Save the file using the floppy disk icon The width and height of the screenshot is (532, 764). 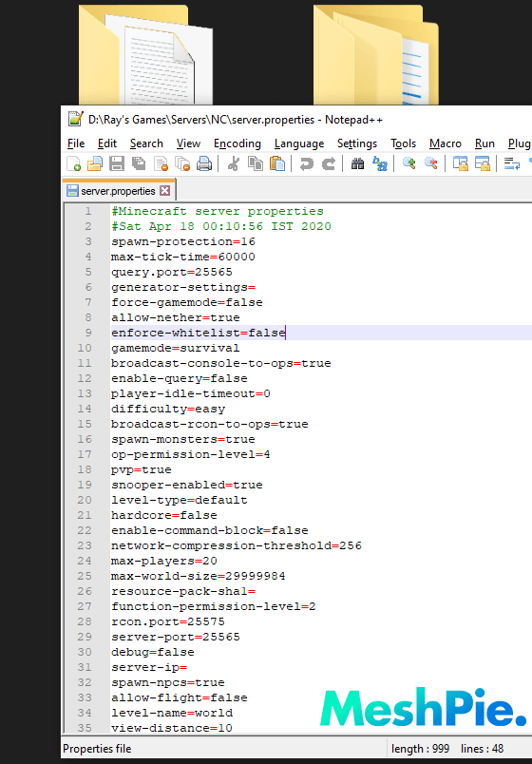tap(117, 163)
